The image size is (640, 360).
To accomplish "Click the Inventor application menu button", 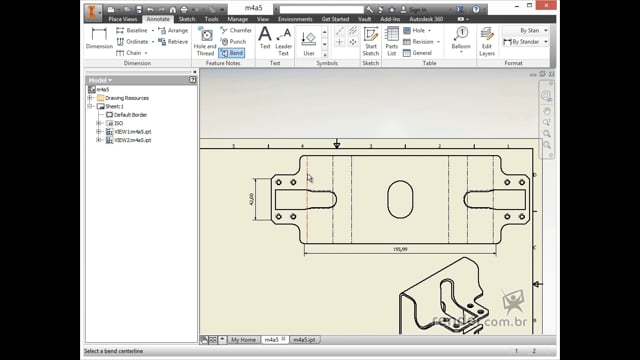I will [92, 12].
